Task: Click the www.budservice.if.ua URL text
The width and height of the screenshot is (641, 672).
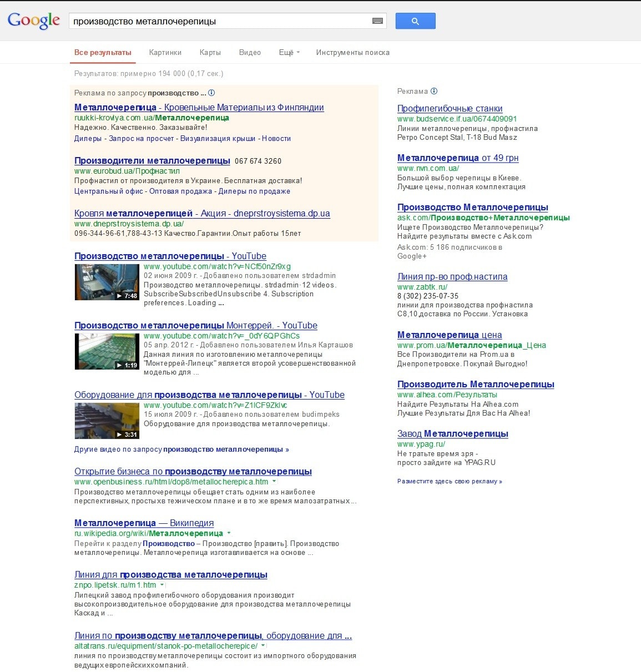Action: (457, 119)
